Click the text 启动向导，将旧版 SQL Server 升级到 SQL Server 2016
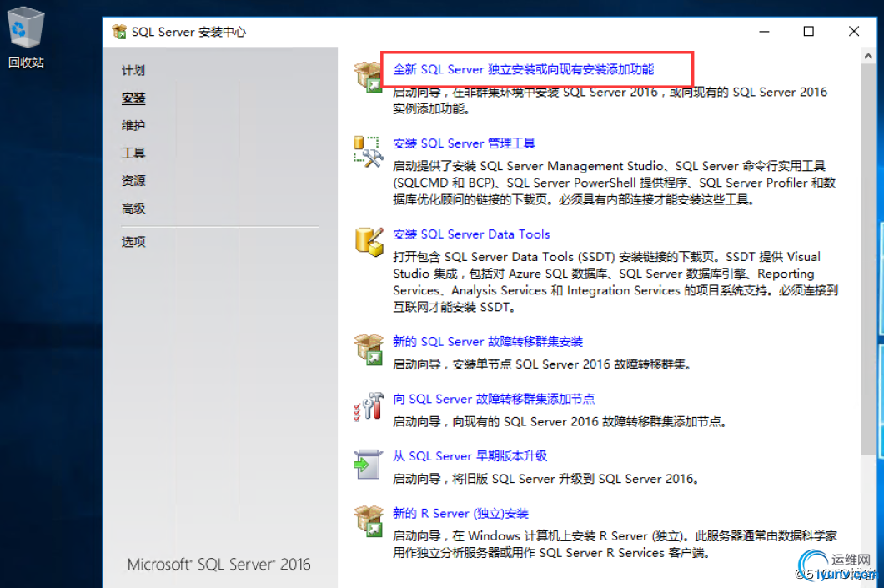This screenshot has height=588, width=884. 546,479
